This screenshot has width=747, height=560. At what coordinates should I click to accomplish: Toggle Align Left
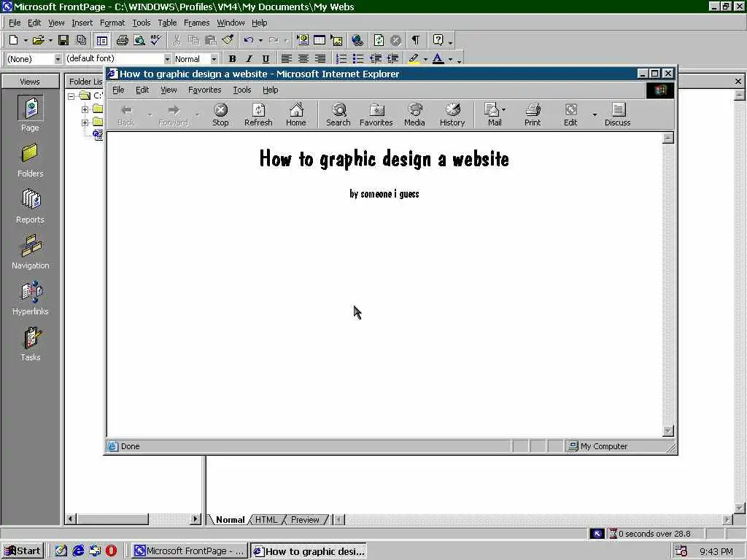[x=286, y=58]
